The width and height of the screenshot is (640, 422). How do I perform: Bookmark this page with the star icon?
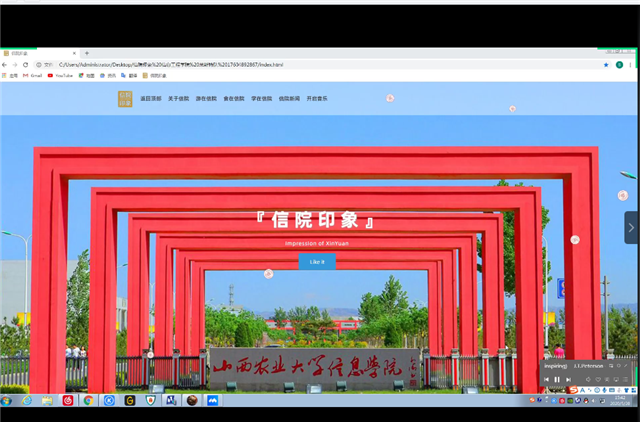point(606,64)
